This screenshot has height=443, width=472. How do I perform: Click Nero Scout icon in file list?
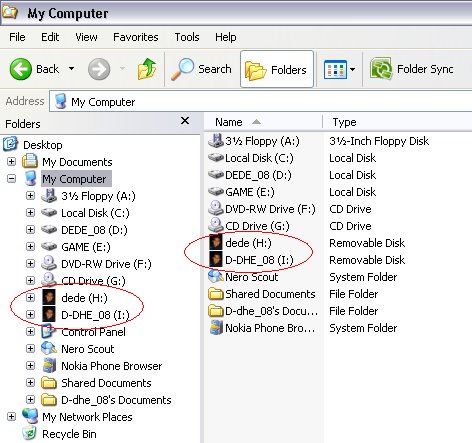point(216,276)
